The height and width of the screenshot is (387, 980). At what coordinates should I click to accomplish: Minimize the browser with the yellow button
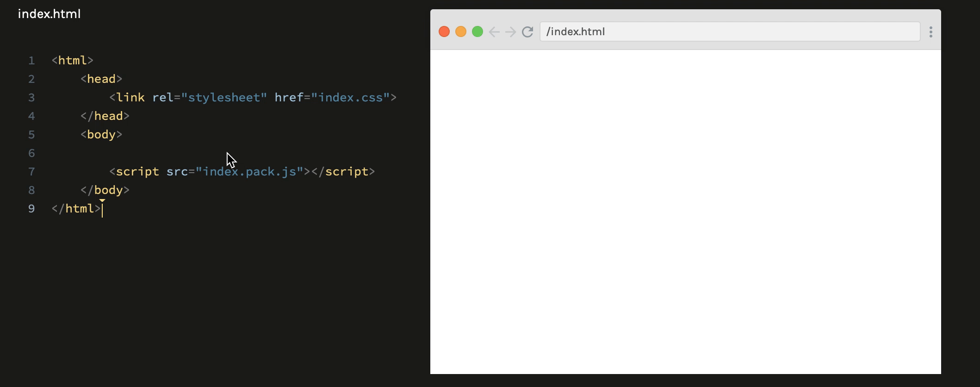coord(461,31)
